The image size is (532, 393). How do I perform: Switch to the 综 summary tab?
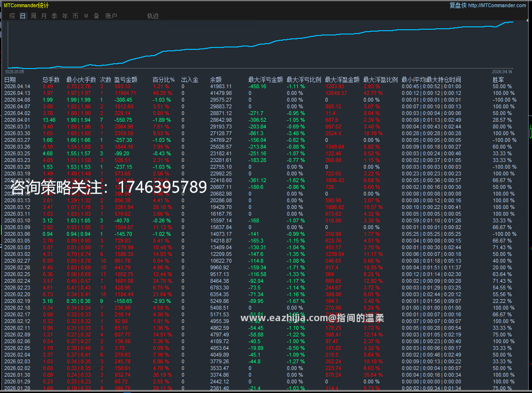coord(12,16)
